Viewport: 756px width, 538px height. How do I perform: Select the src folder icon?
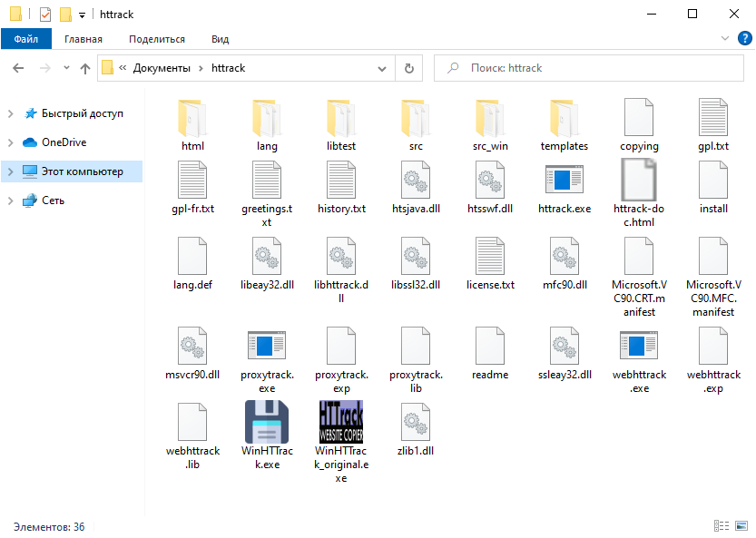click(x=415, y=118)
